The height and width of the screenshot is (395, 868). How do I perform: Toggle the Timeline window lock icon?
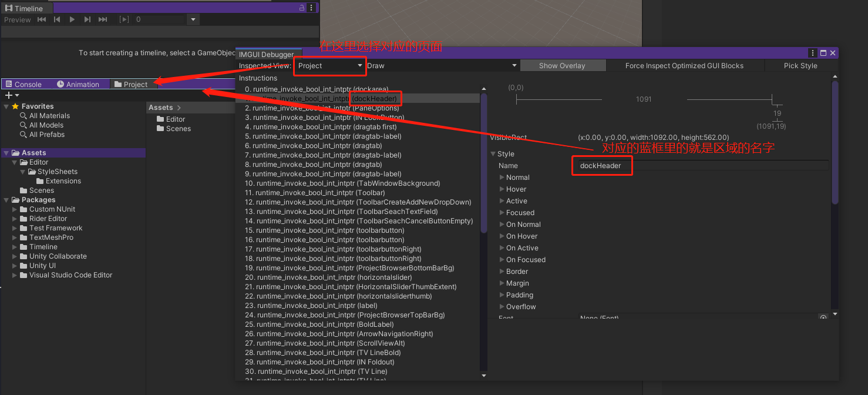click(x=302, y=8)
